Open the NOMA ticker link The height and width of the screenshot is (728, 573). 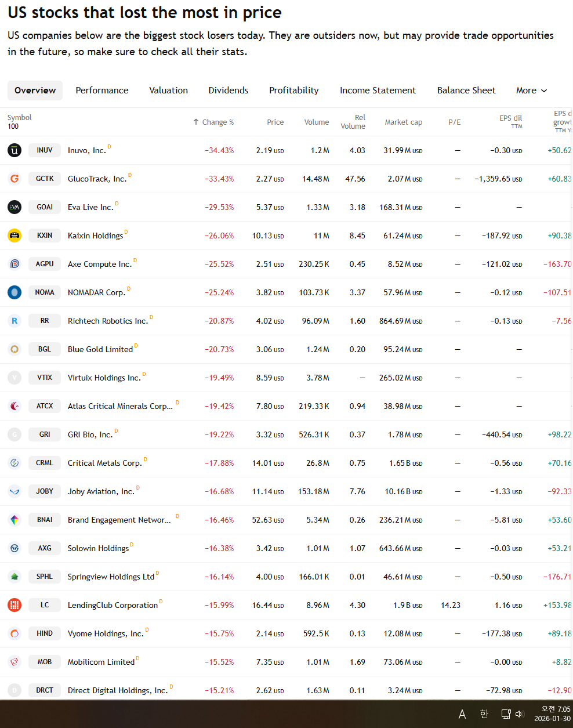(x=45, y=292)
